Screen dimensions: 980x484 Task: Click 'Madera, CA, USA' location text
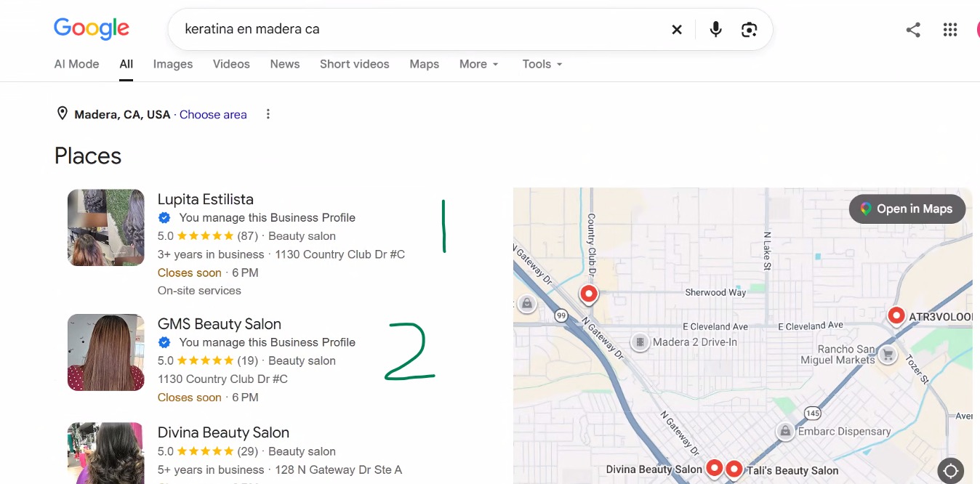(x=122, y=114)
